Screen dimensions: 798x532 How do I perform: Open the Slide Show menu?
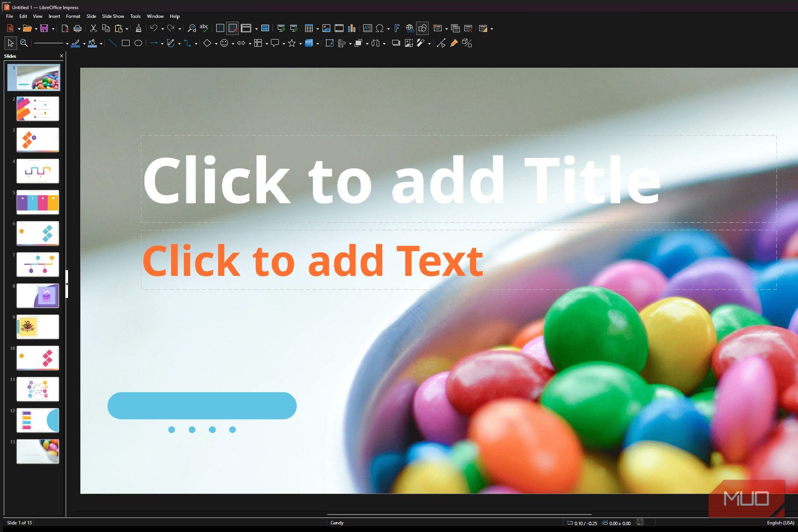(x=113, y=16)
